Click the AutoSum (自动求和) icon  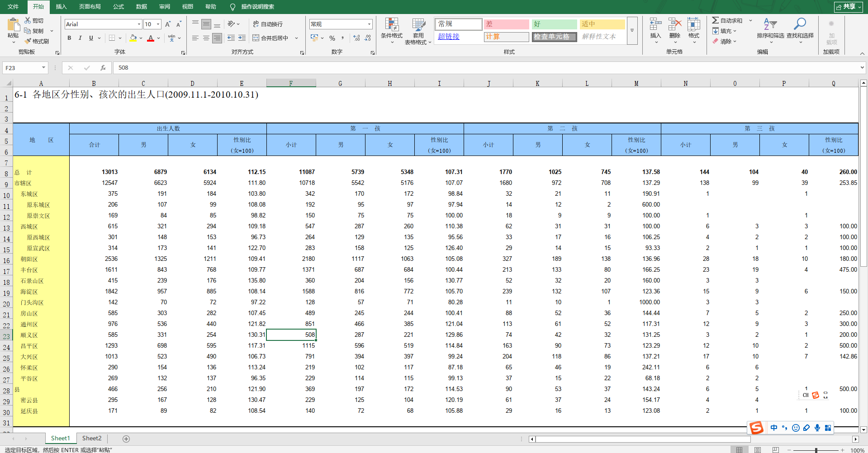715,20
